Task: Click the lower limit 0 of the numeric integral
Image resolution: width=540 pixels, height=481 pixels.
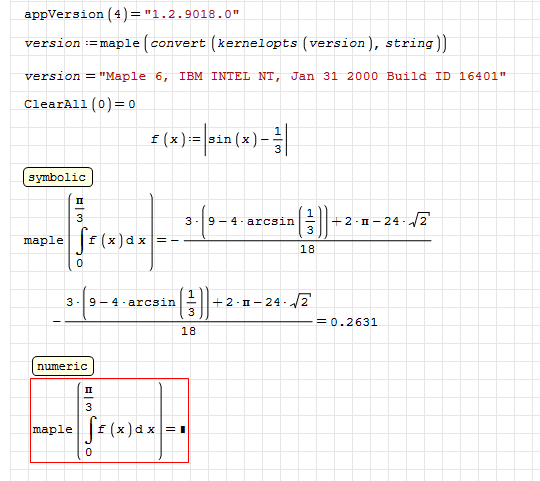Action: point(89,452)
